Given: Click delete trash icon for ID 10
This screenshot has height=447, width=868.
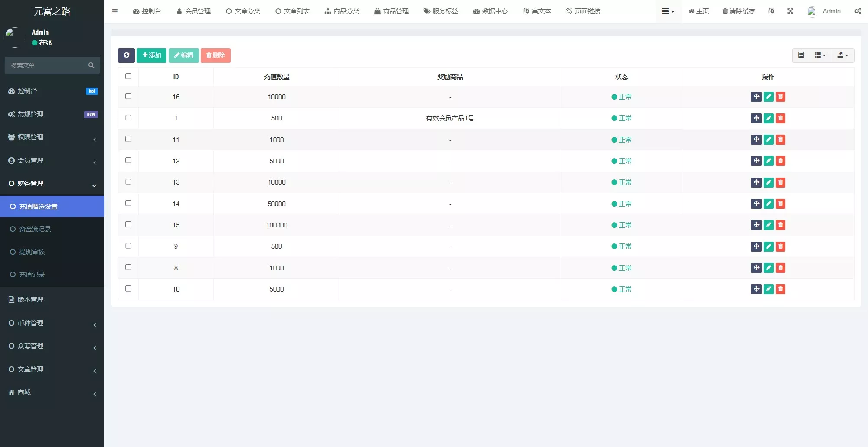Looking at the screenshot, I should pyautogui.click(x=780, y=289).
